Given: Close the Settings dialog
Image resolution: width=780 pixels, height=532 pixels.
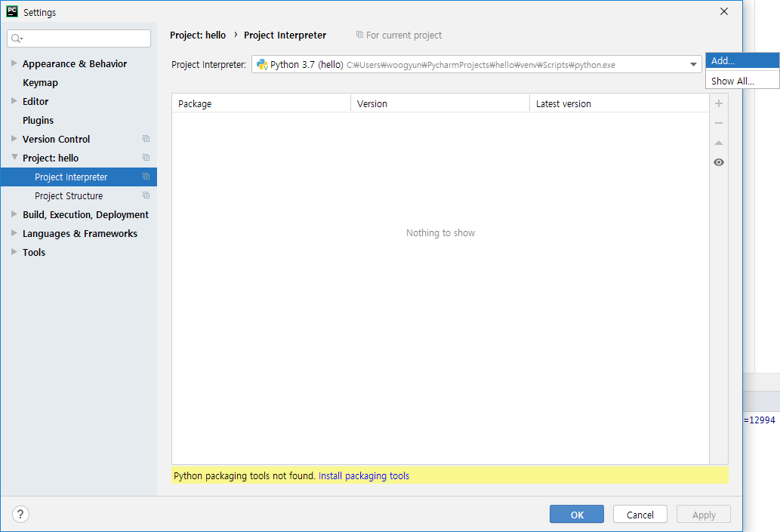Looking at the screenshot, I should click(x=724, y=11).
